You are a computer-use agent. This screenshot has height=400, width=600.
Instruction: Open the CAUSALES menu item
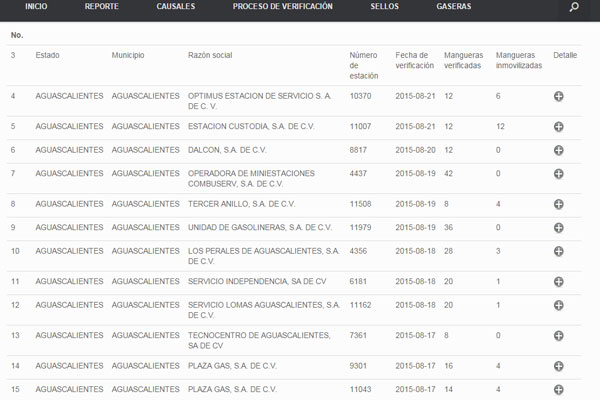pos(176,7)
